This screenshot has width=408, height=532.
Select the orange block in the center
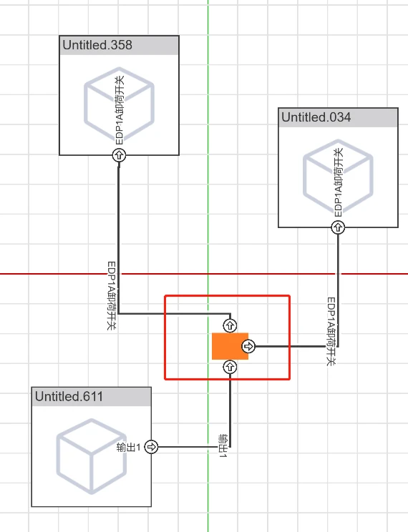[x=230, y=346]
